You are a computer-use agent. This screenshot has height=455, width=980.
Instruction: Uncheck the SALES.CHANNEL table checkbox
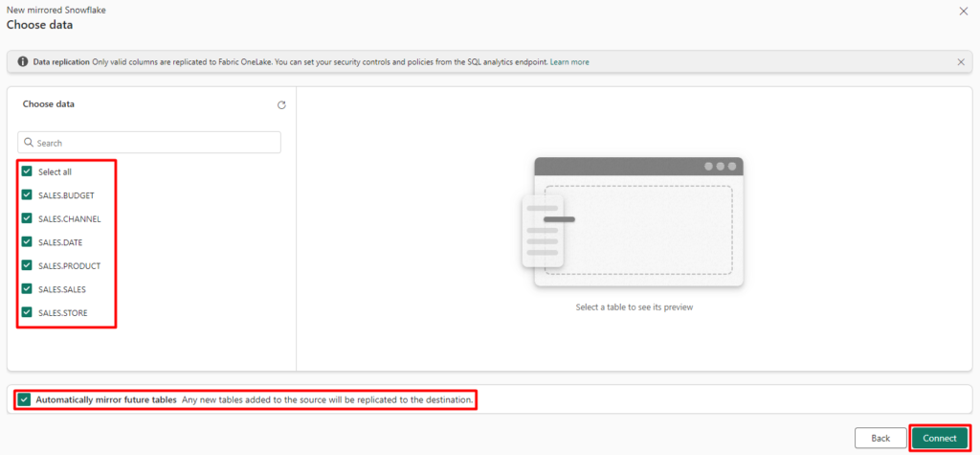[x=27, y=219]
